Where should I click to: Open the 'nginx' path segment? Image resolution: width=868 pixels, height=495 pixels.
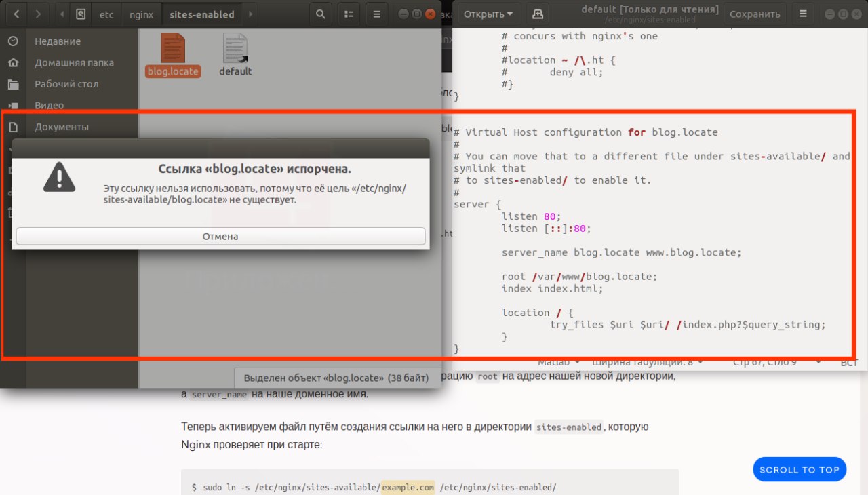[x=142, y=14]
